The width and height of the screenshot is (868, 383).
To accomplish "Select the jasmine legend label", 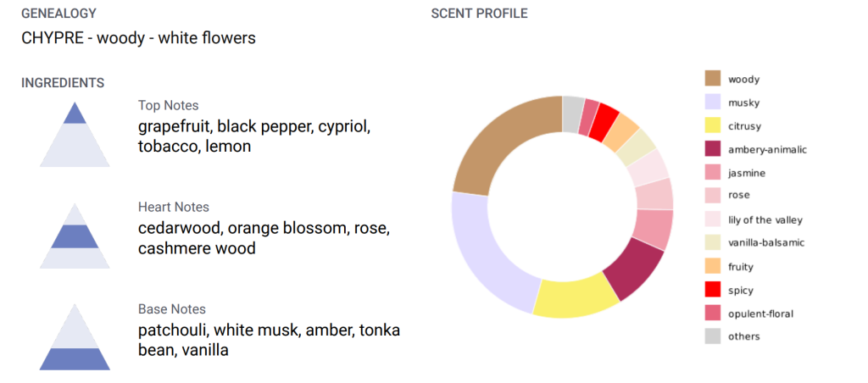I will point(747,173).
